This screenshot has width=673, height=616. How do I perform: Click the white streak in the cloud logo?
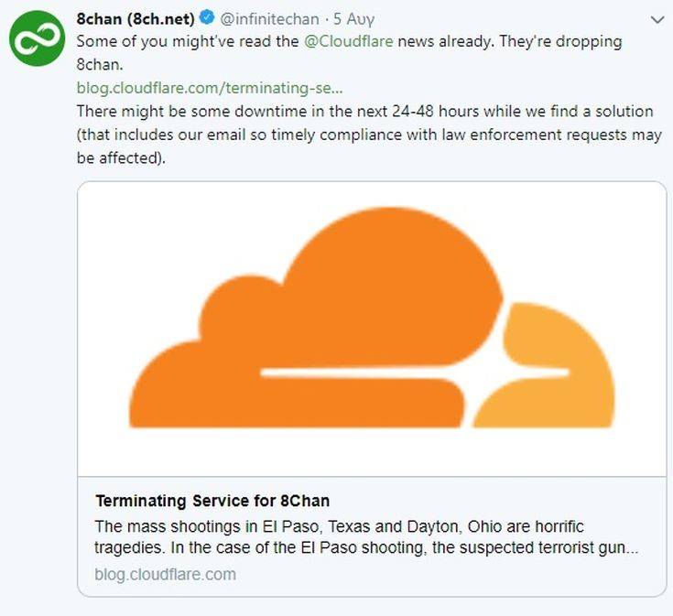pos(412,372)
